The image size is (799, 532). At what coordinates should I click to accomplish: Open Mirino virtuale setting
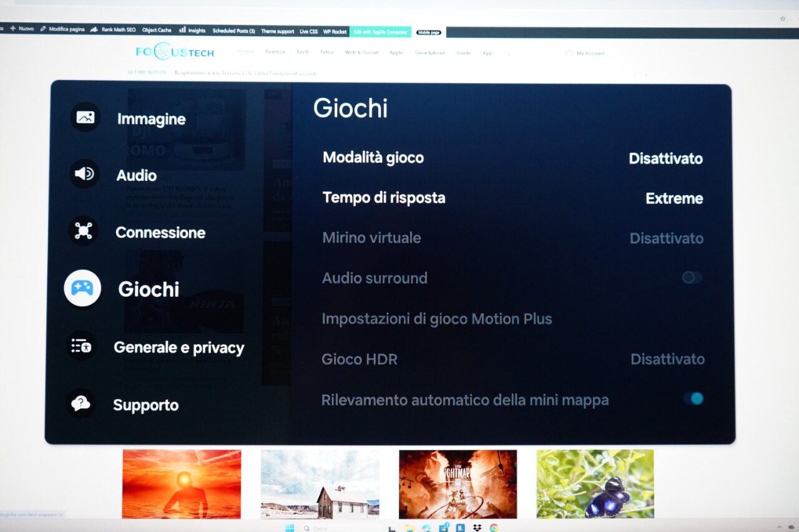pos(371,238)
